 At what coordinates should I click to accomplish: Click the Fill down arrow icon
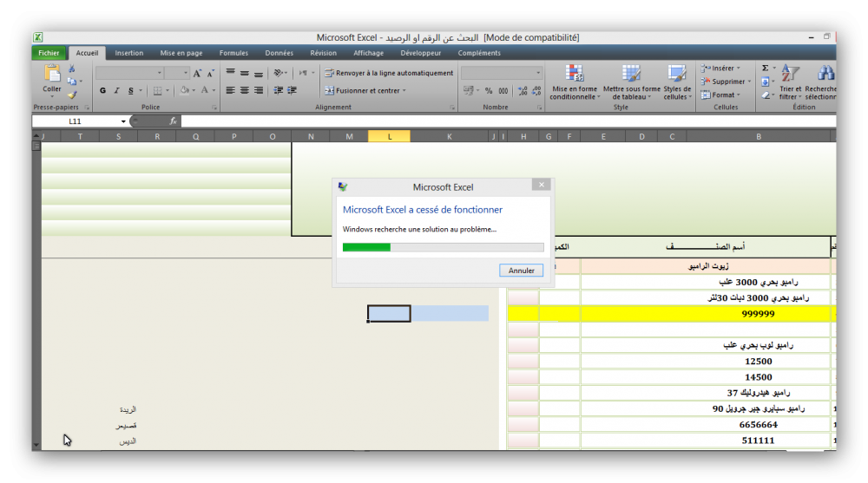point(765,82)
